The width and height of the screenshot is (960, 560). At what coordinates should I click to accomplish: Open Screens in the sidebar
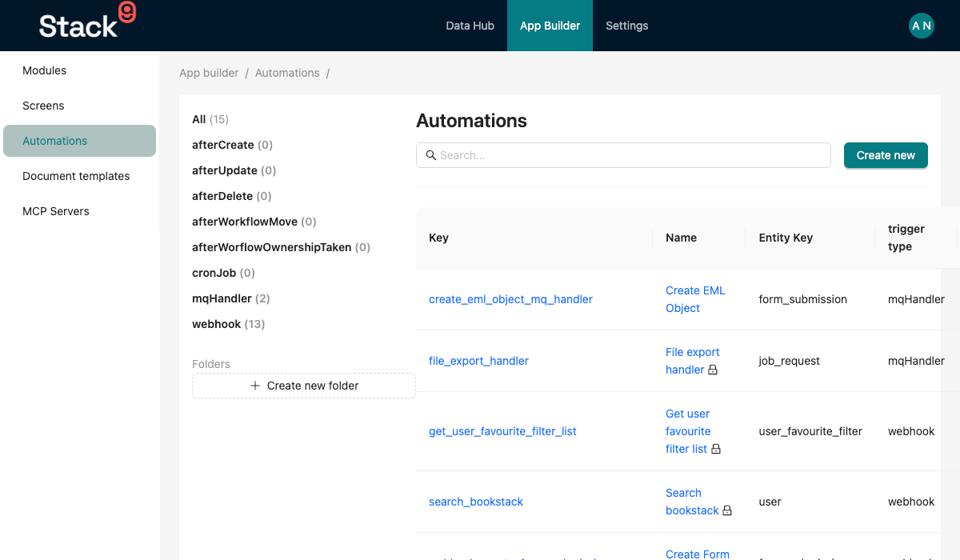tap(79, 106)
